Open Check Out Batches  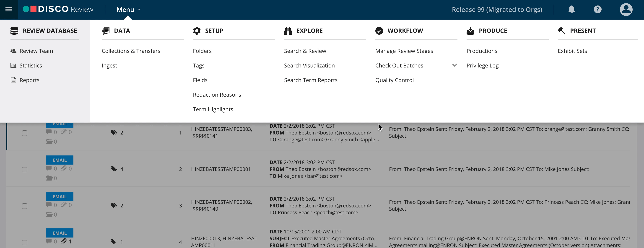click(x=399, y=65)
